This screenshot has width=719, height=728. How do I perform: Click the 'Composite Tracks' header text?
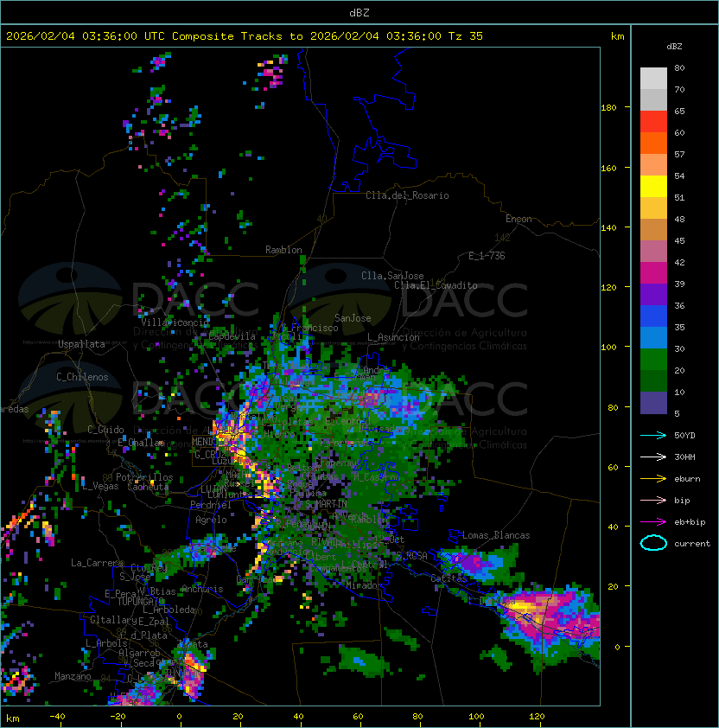pyautogui.click(x=227, y=36)
